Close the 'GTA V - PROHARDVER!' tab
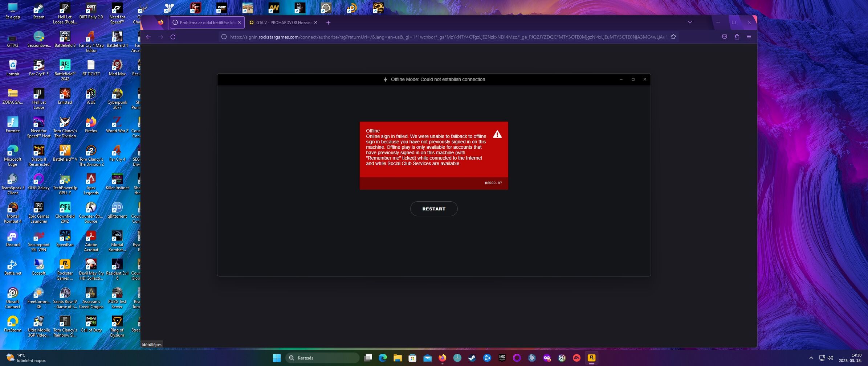This screenshot has width=868, height=366. click(315, 22)
